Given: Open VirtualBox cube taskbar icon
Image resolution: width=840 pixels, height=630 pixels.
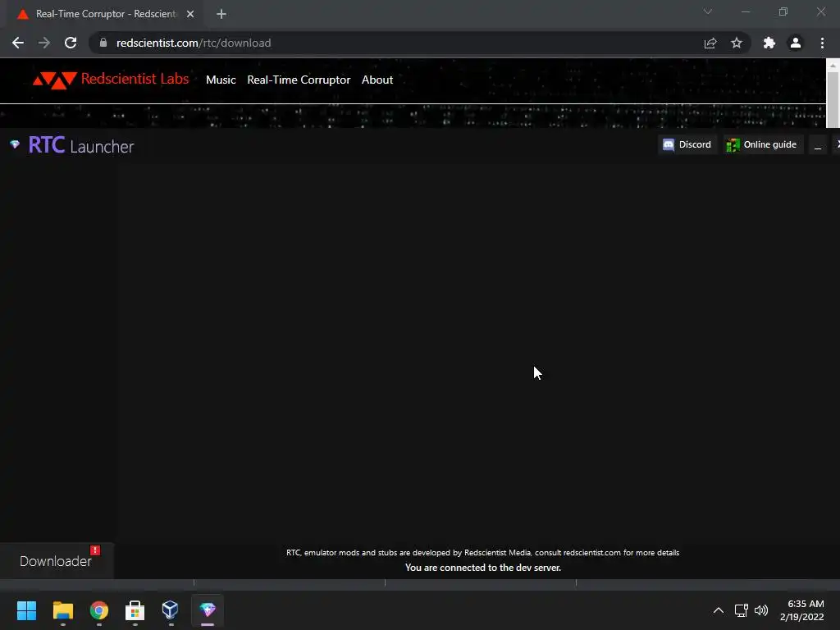Looking at the screenshot, I should 171,610.
